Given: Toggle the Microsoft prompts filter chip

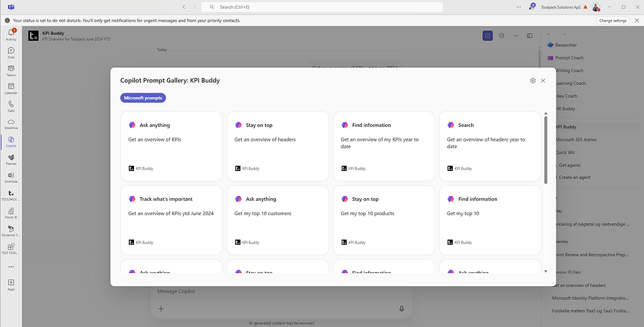Looking at the screenshot, I should point(143,98).
